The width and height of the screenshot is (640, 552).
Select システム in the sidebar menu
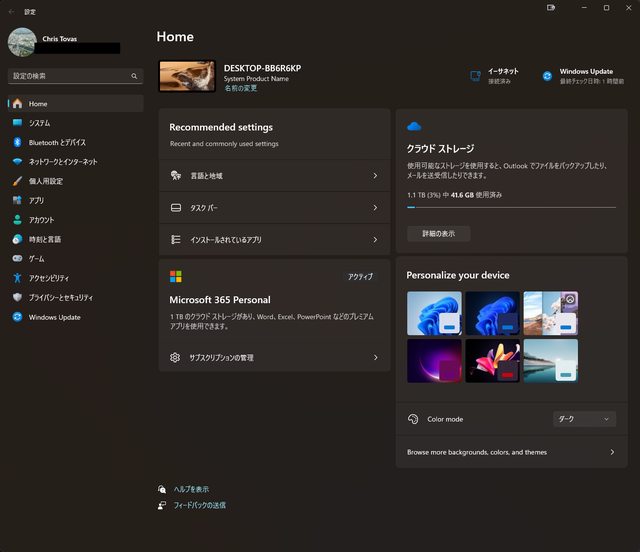point(40,123)
